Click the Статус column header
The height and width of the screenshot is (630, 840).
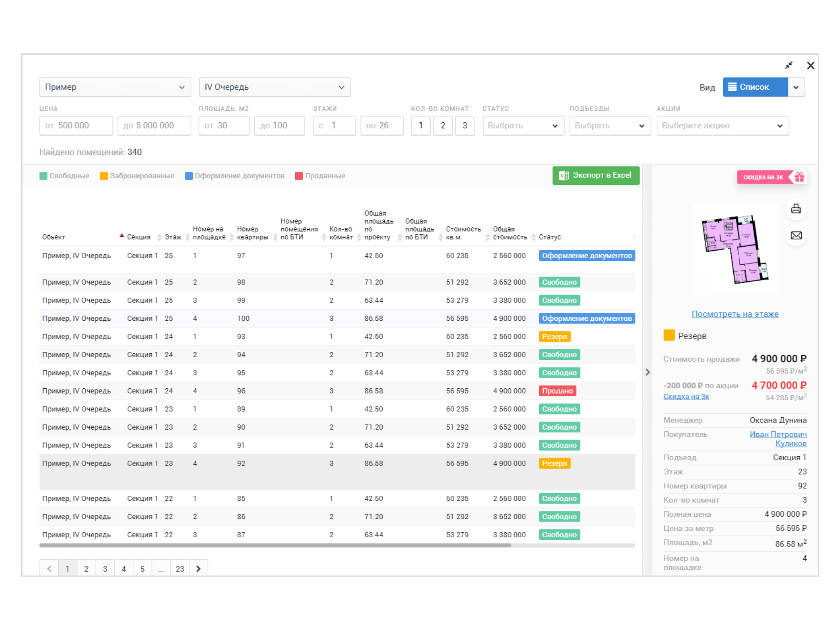(550, 237)
